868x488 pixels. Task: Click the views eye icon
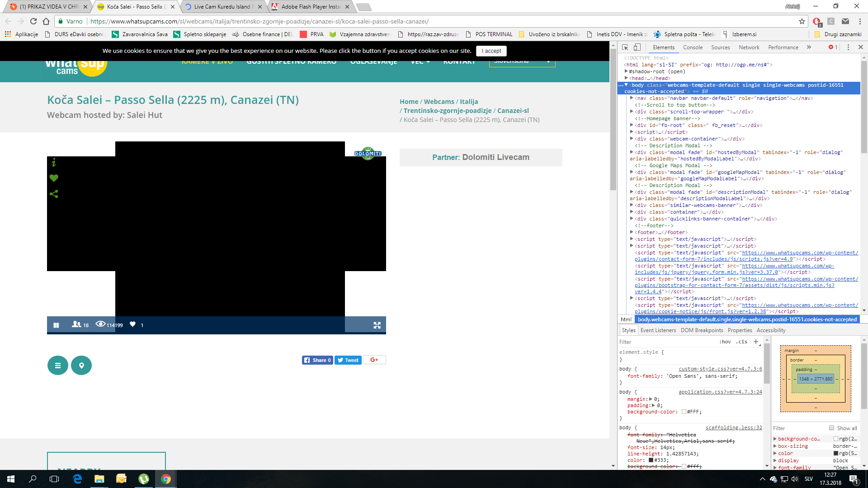point(100,324)
